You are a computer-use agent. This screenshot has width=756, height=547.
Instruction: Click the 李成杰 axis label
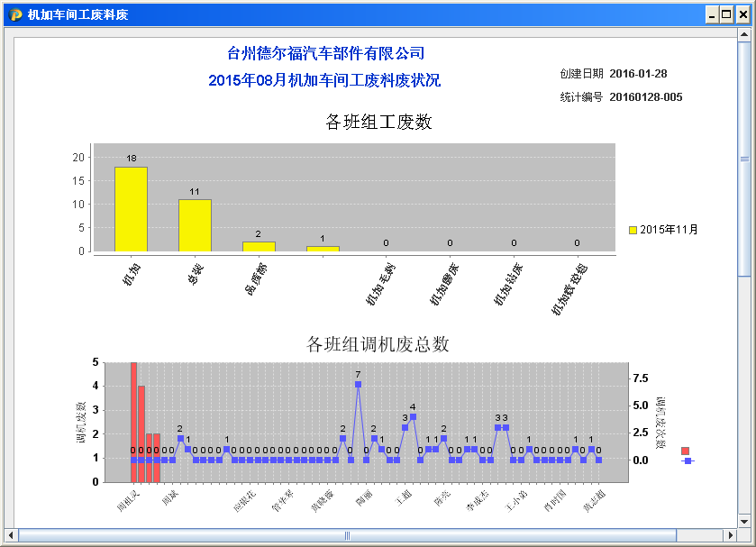pos(478,500)
